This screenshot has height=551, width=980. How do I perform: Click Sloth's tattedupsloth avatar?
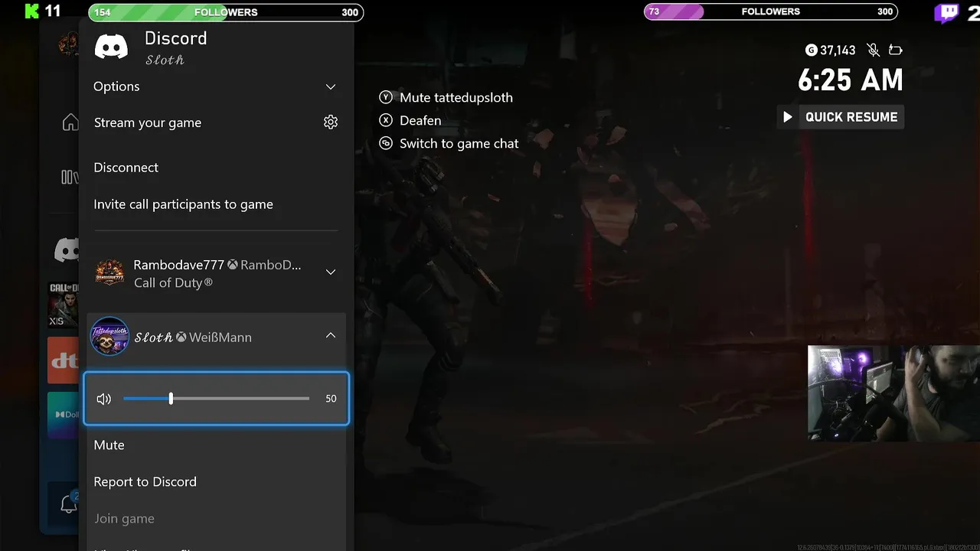tap(109, 337)
